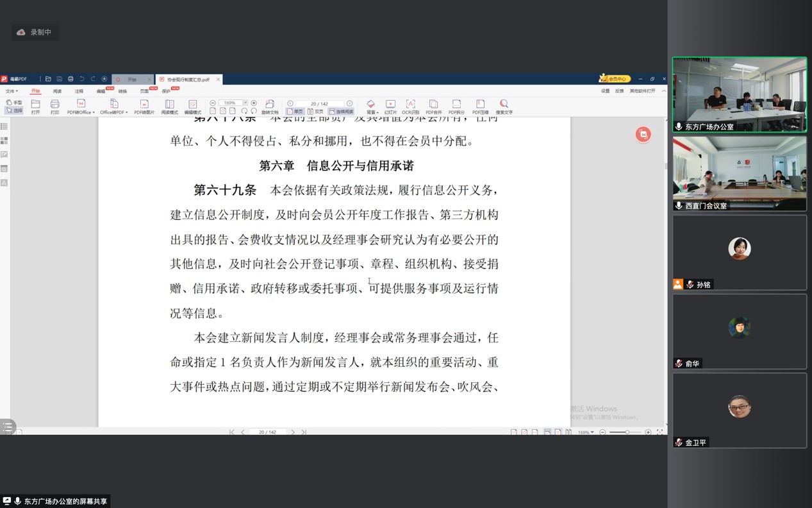The height and width of the screenshot is (508, 812).
Task: Open the PDF合并 merge tool
Action: pyautogui.click(x=434, y=106)
